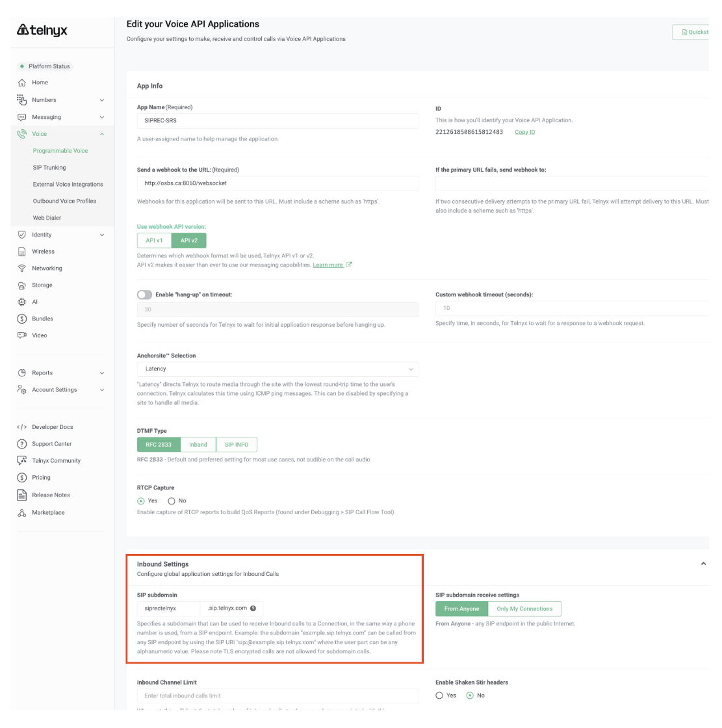Click the Inbound Channel Limit input field
The image size is (722, 728).
[x=276, y=695]
